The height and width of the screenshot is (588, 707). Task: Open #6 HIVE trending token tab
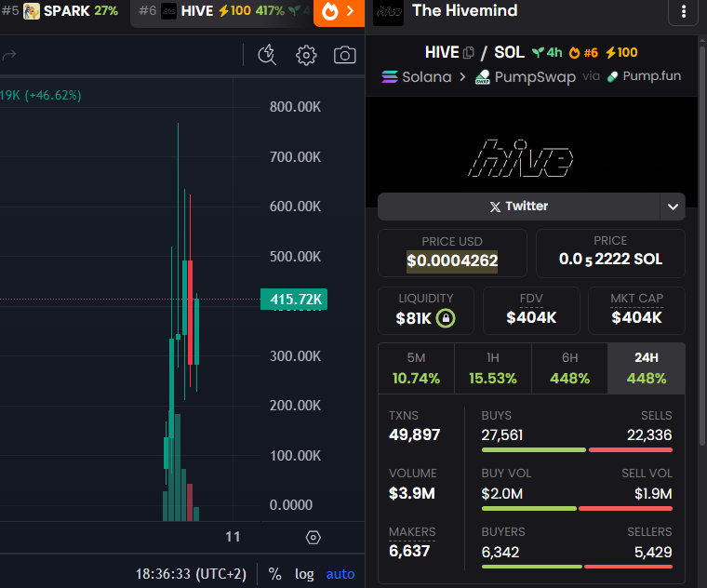tap(223, 12)
